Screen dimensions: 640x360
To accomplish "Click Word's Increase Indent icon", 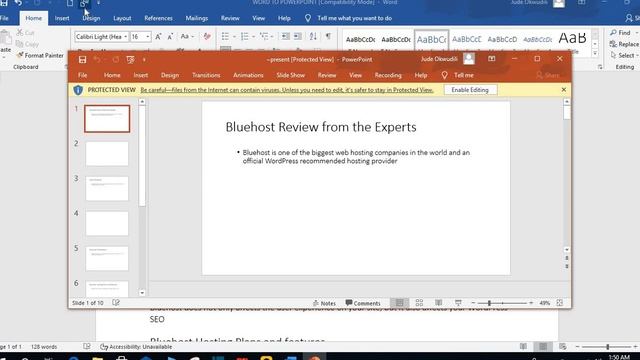I will pos(298,37).
